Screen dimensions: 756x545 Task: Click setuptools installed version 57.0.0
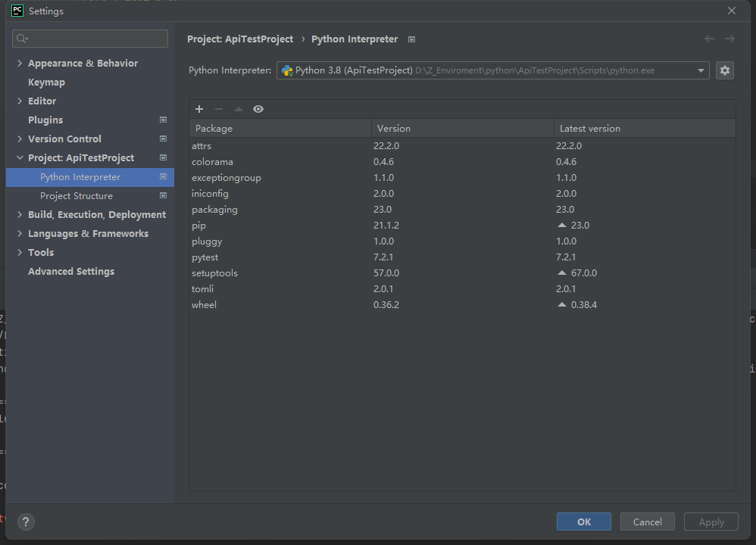[386, 272]
